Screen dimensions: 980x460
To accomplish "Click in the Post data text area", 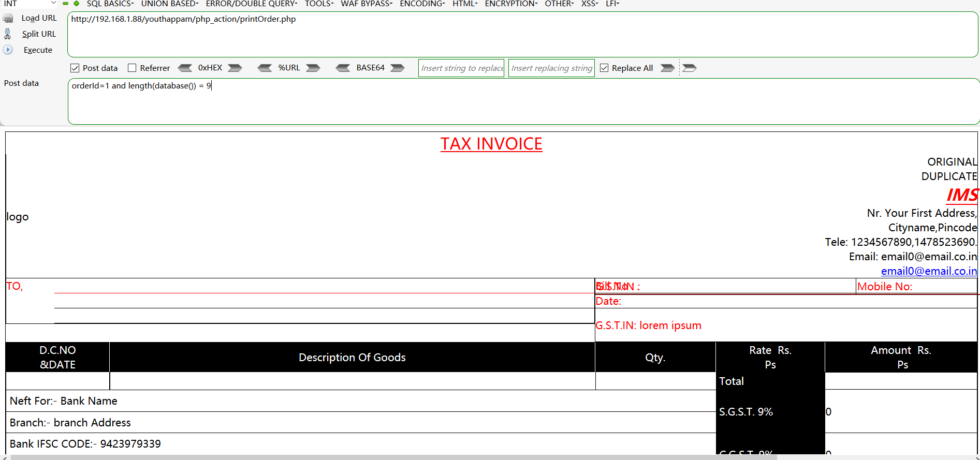I will pyautogui.click(x=523, y=101).
